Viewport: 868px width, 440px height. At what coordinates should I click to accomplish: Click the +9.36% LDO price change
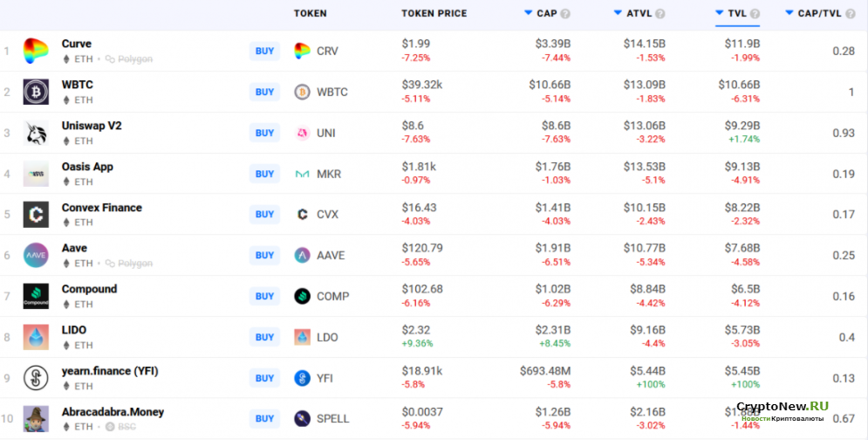click(x=417, y=344)
